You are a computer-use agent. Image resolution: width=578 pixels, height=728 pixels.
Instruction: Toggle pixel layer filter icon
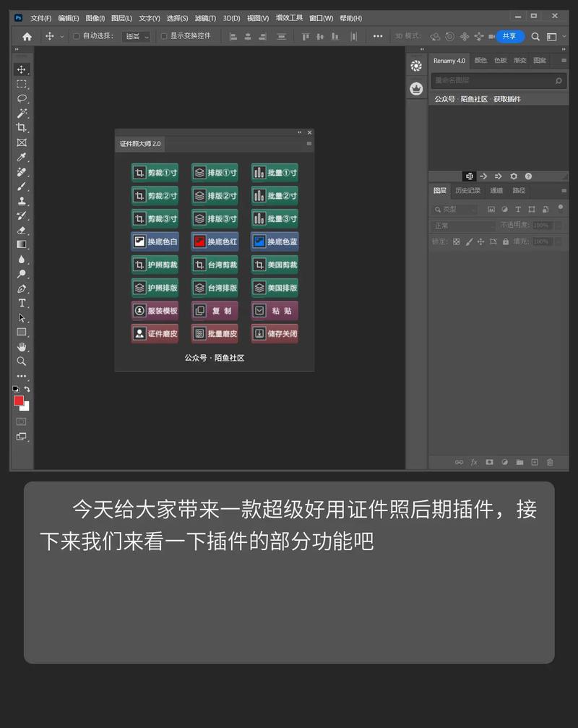click(x=491, y=210)
